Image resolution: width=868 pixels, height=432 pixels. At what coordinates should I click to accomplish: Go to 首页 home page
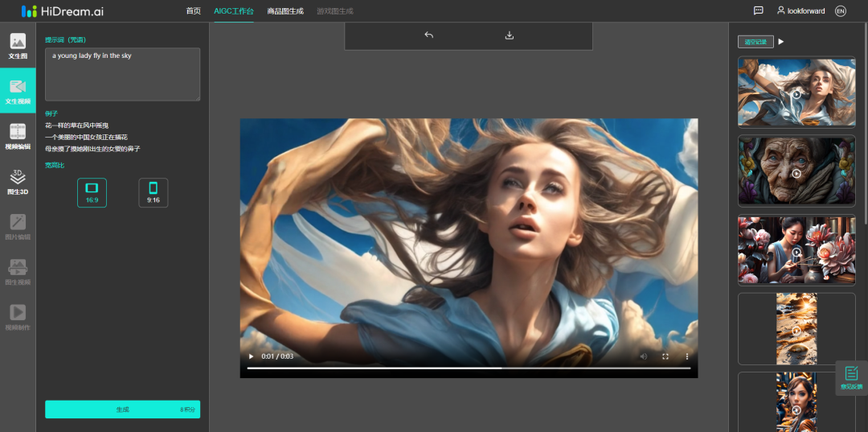[x=193, y=11]
